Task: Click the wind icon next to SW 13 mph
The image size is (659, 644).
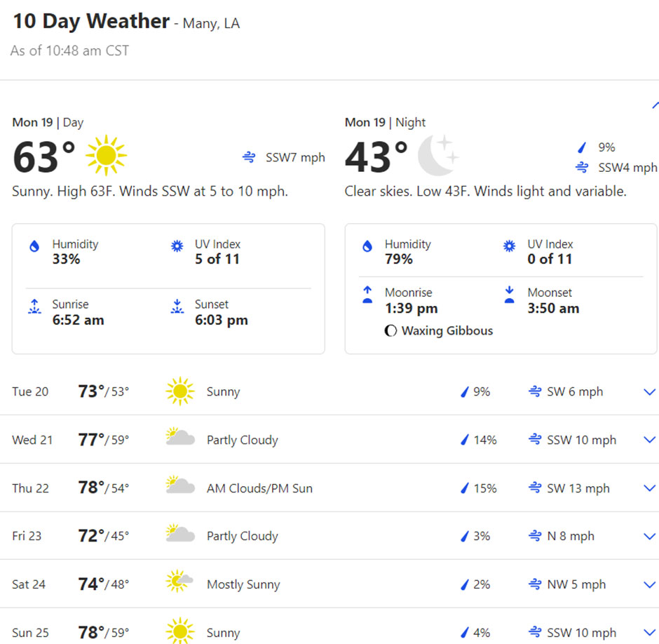Action: point(535,488)
